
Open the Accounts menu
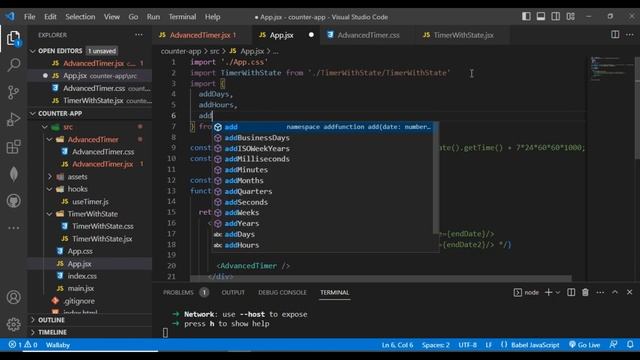pos(13,297)
